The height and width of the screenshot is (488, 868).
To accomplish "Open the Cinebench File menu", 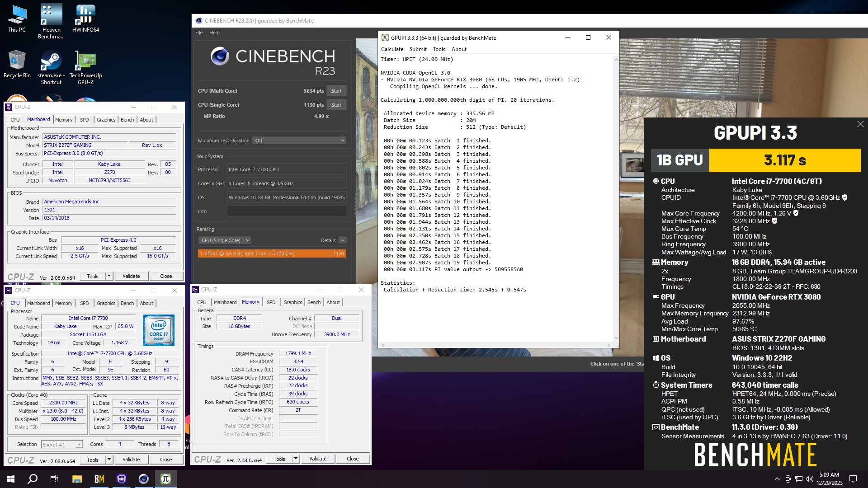I will (199, 33).
